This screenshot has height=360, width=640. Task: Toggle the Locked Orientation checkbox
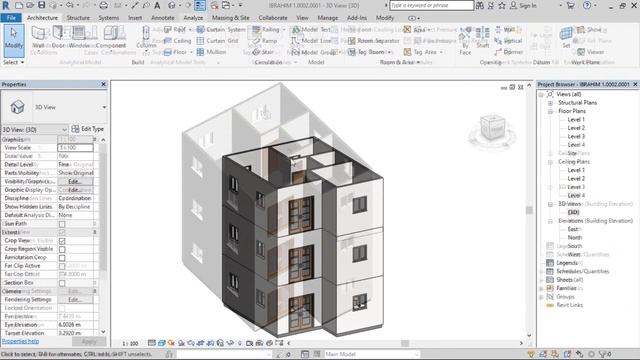pos(62,309)
